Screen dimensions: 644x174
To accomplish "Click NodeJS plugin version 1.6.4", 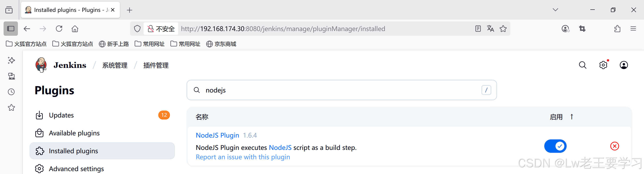I will pyautogui.click(x=250, y=135).
